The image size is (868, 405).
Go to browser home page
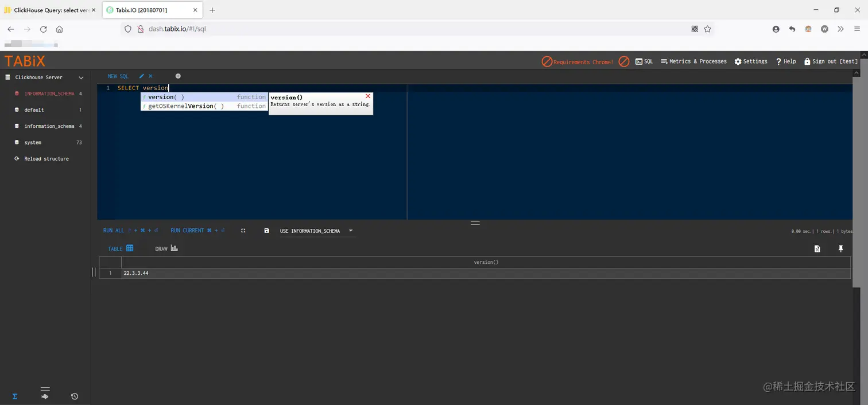[x=60, y=29]
